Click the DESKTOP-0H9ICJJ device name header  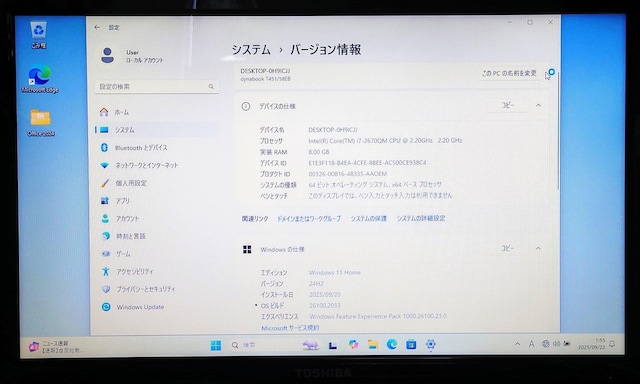coord(265,71)
